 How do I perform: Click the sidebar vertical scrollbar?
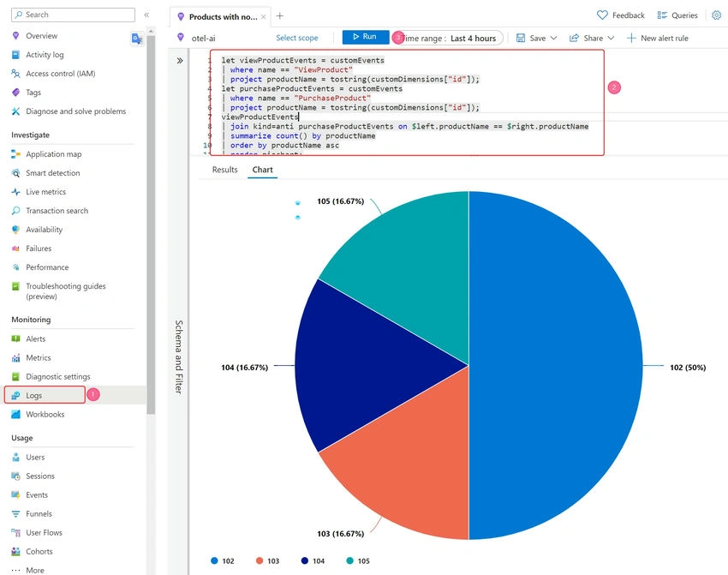pyautogui.click(x=151, y=223)
